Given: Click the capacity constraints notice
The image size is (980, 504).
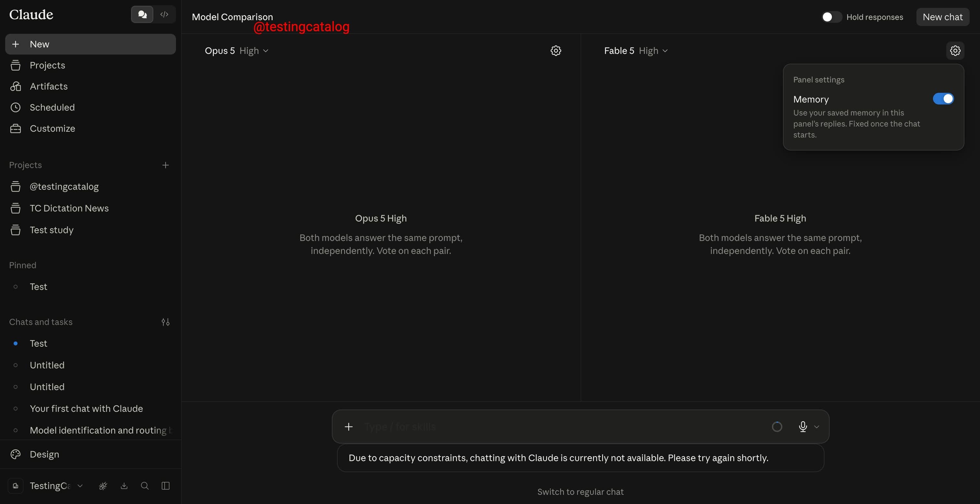Looking at the screenshot, I should coord(580,458).
